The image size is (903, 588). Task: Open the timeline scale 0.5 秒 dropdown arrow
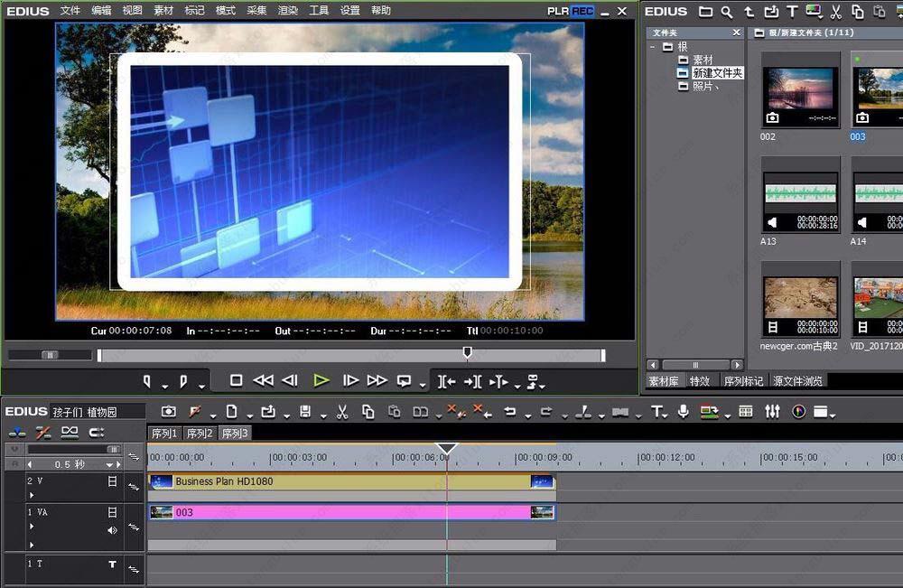pyautogui.click(x=109, y=464)
